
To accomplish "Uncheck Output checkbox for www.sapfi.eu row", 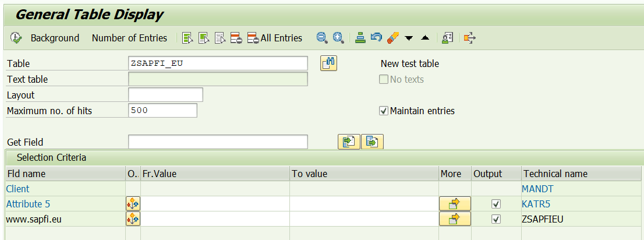I will point(496,219).
